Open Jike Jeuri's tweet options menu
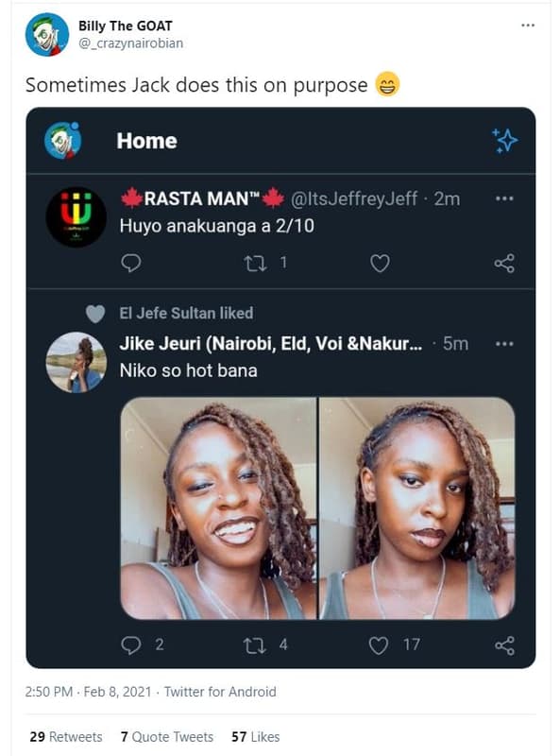 pyautogui.click(x=503, y=344)
